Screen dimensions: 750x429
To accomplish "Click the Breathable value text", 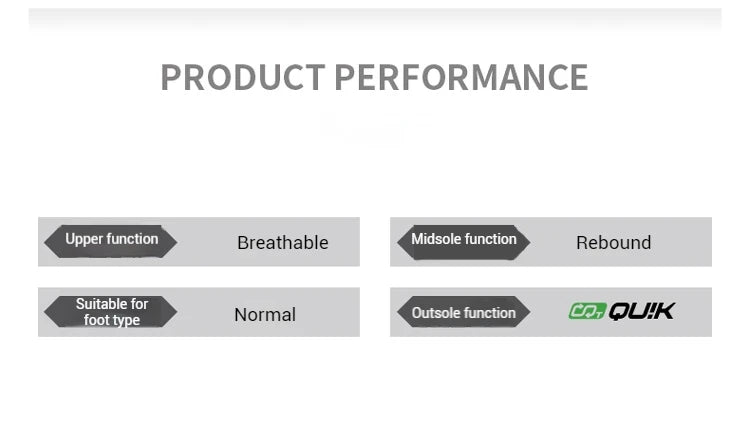I will (x=282, y=243).
